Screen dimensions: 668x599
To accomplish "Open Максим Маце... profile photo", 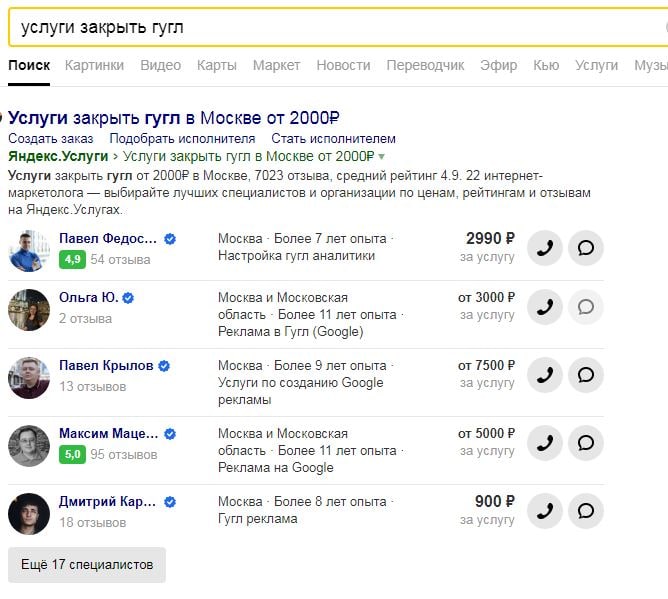I will pos(29,446).
